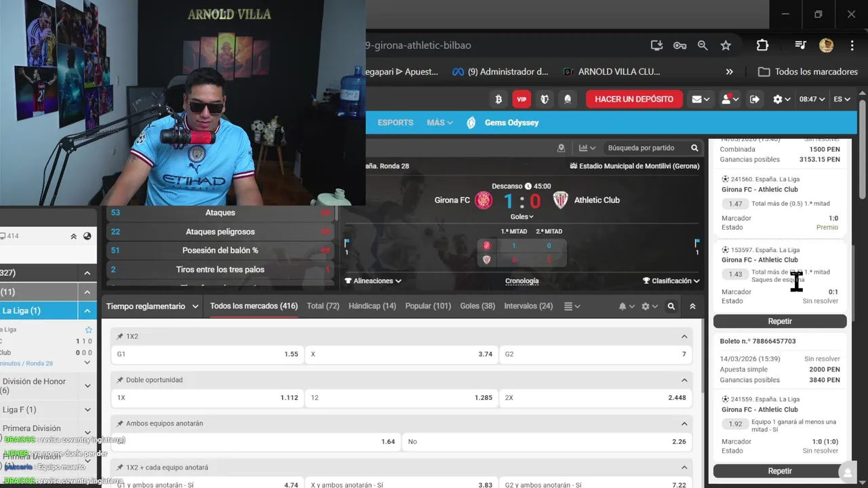Select 2X double chance odds 2.448

(595, 398)
